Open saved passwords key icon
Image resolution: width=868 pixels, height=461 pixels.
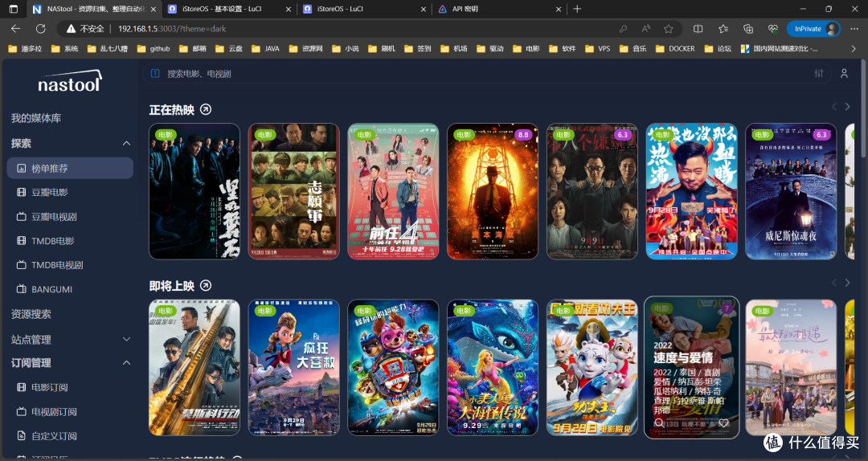(624, 29)
